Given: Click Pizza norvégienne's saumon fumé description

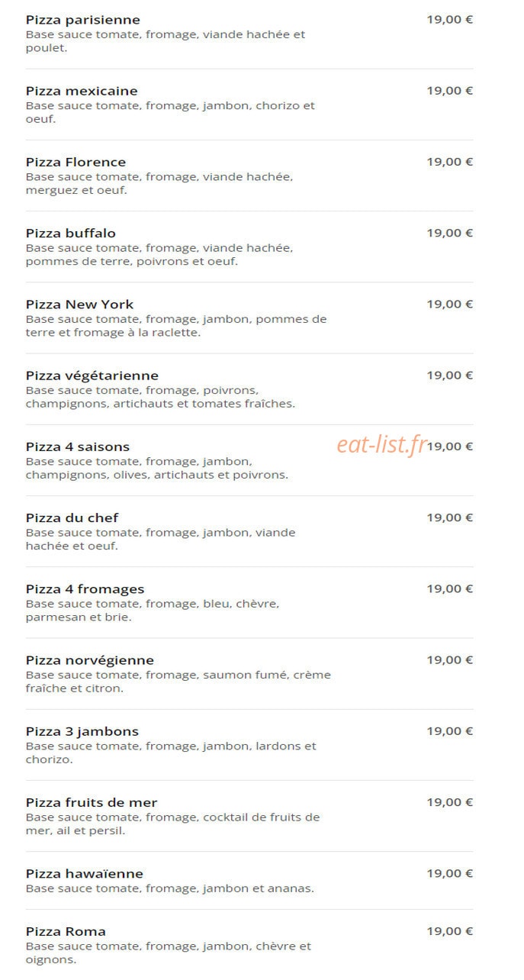Looking at the screenshot, I should tap(178, 682).
